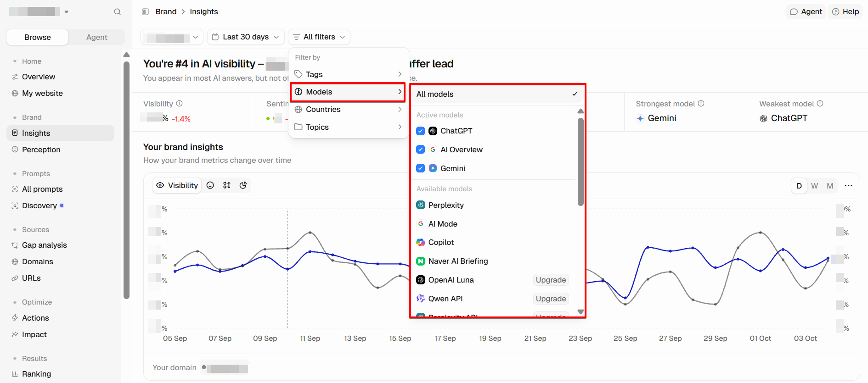Viewport: 868px width, 383px height.
Task: Open the chart's three-dot more menu
Action: click(x=848, y=186)
